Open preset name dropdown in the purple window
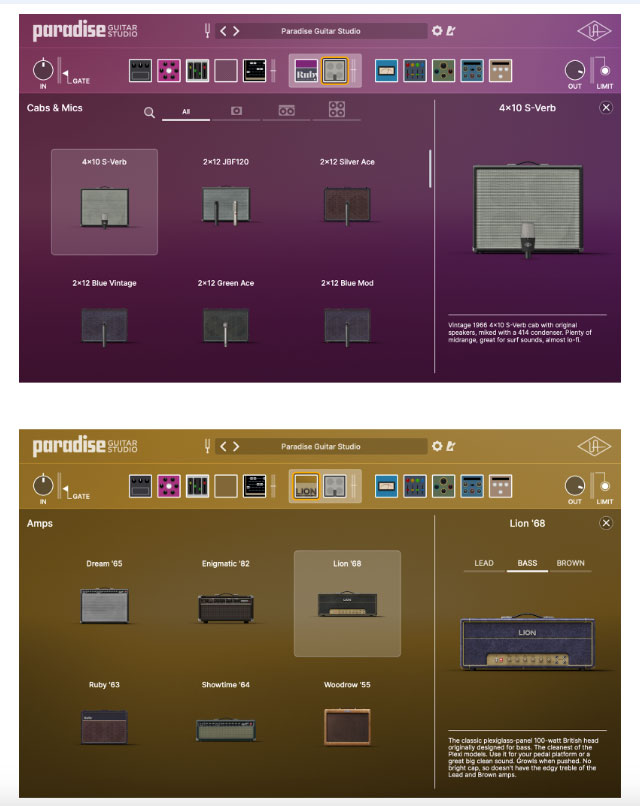 click(x=335, y=31)
